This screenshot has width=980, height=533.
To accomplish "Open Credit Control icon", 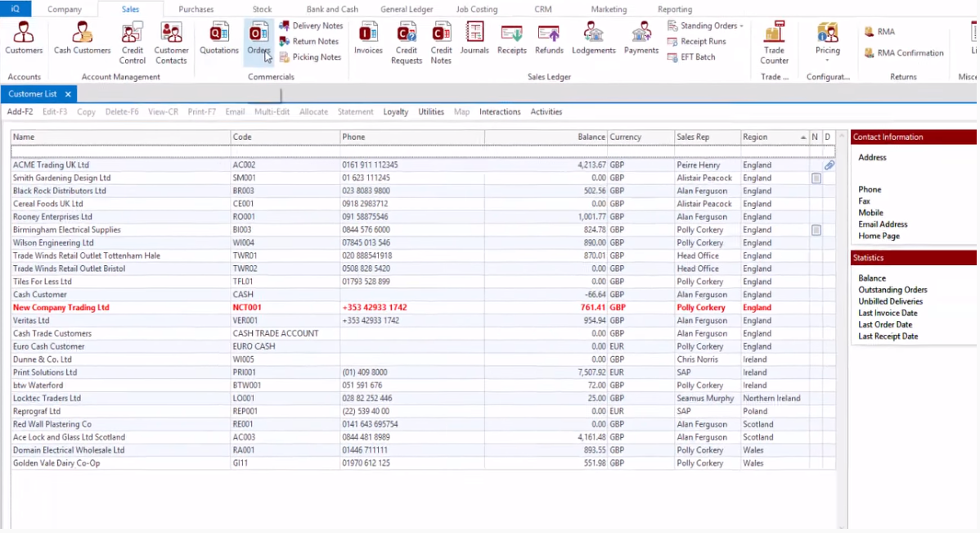I will click(132, 43).
